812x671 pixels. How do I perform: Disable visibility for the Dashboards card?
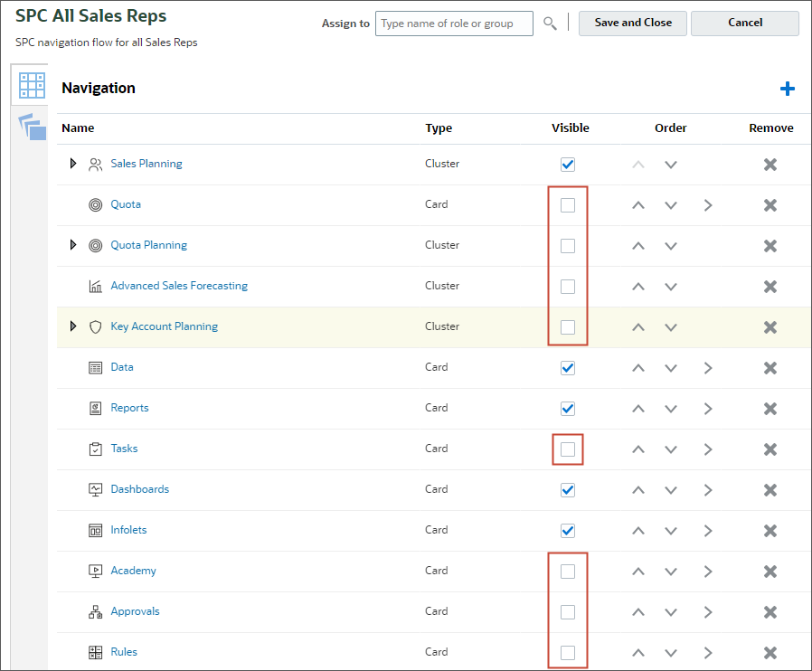(x=568, y=489)
